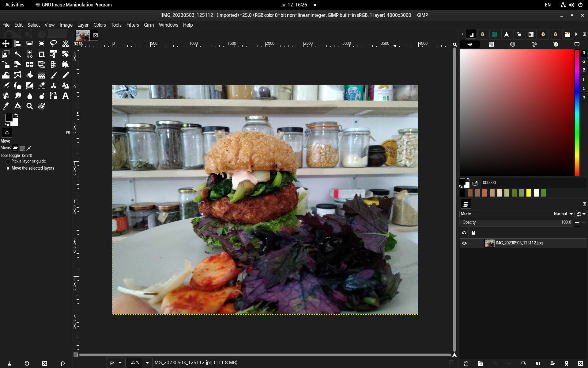Viewport: 588px width, 368px height.
Task: Hide the IMG_20230503_125112.jpg layer
Action: click(x=464, y=243)
